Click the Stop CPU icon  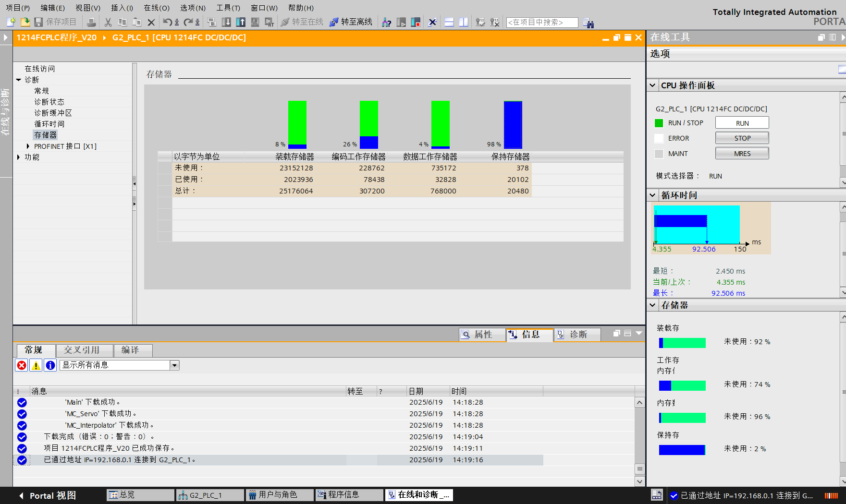point(416,22)
